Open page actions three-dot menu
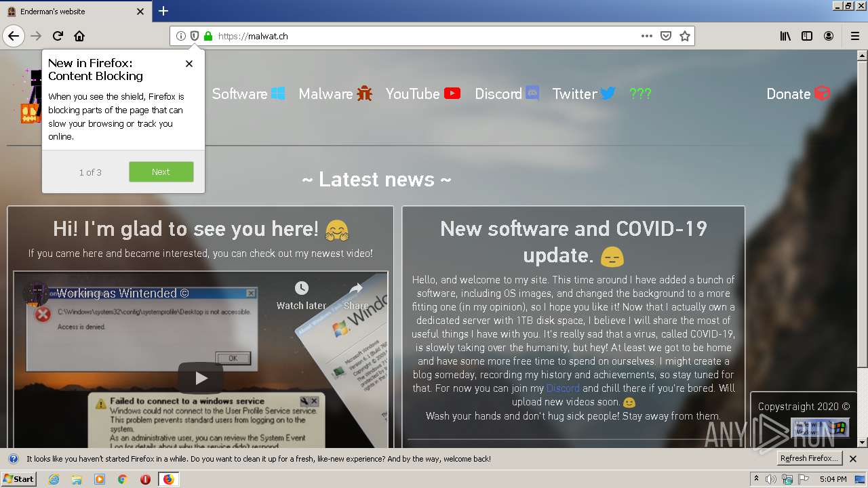The width and height of the screenshot is (868, 488). pyautogui.click(x=647, y=36)
